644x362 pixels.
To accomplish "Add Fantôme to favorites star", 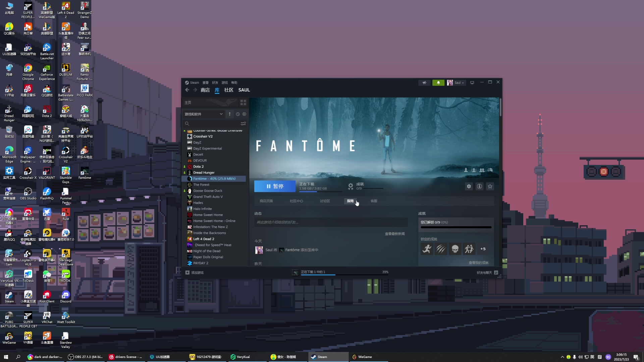I will click(490, 186).
